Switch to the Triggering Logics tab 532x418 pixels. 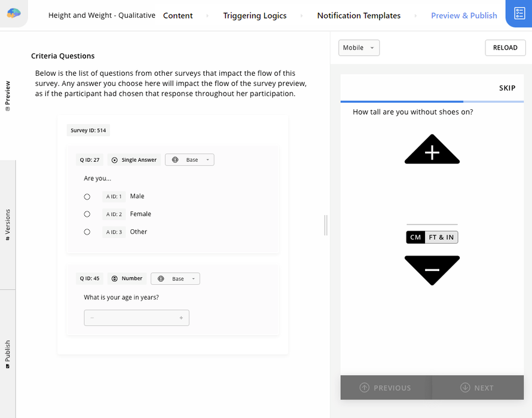255,16
